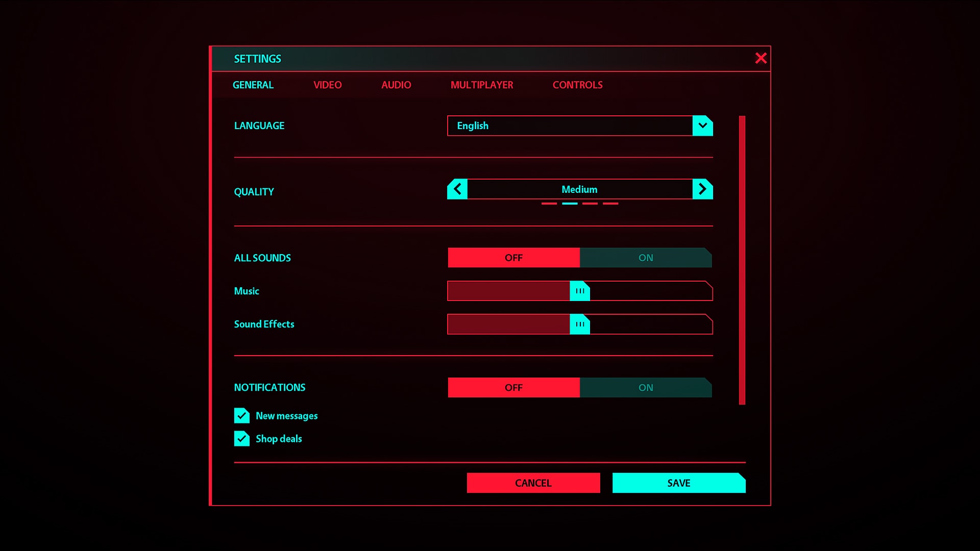Screen dimensions: 980x551
Task: Click the Music volume slider handle
Action: 580,291
